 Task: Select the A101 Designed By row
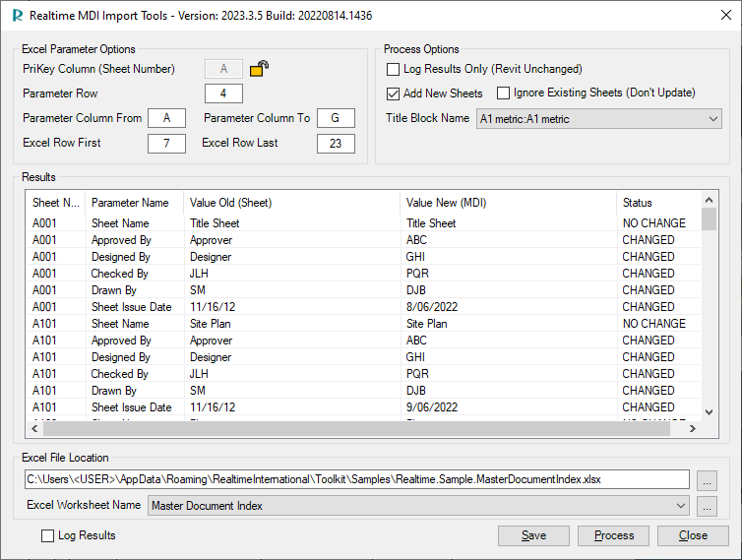[x=363, y=357]
